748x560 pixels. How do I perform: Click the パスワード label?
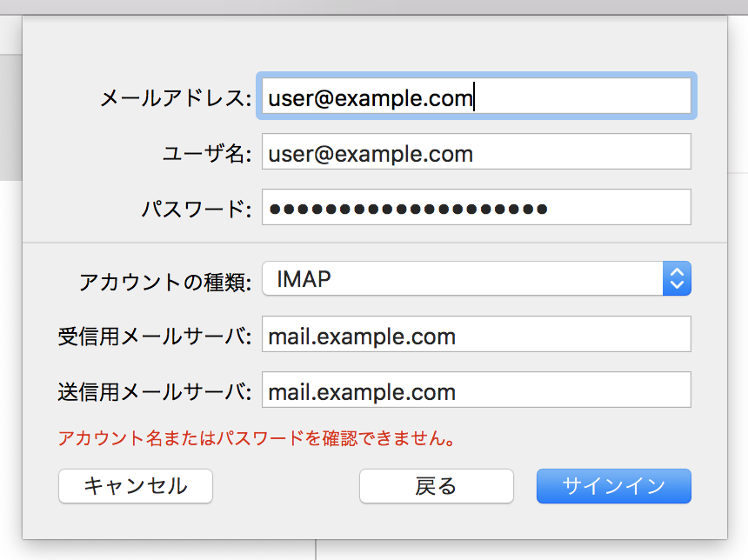coord(197,210)
